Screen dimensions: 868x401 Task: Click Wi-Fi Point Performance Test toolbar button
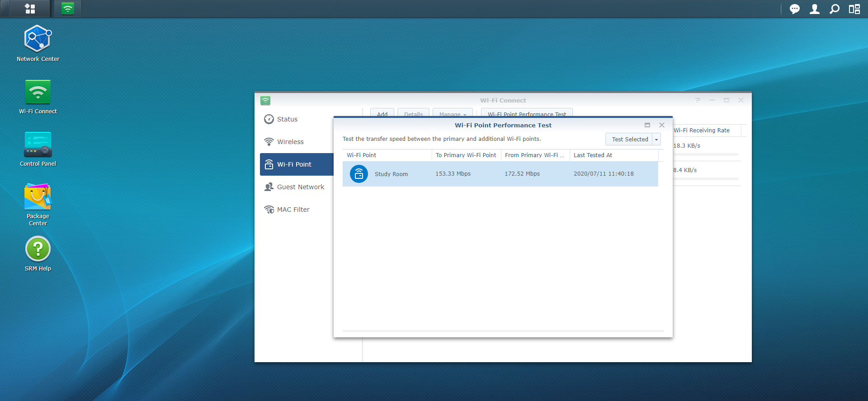pyautogui.click(x=527, y=113)
